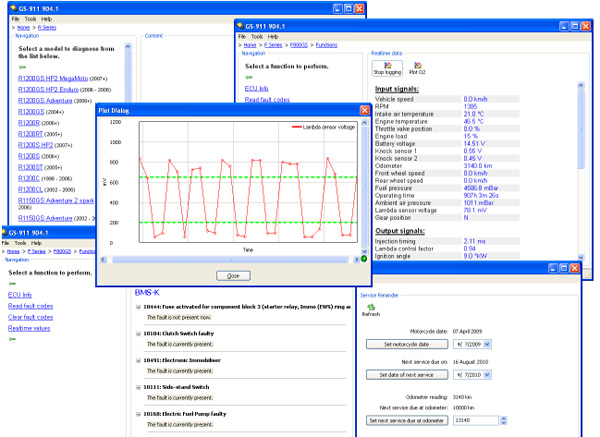Select the R1200CL model link
Viewport: 600px width, 437px height.
coord(30,189)
